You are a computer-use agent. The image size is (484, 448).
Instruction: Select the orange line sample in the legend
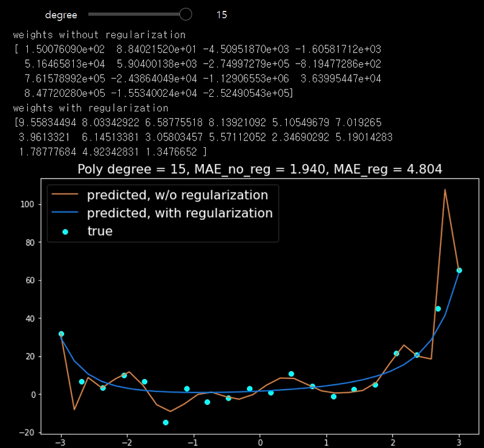(65, 195)
